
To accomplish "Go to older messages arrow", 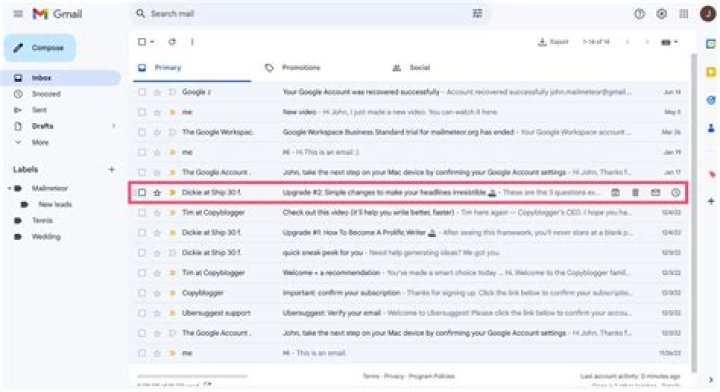I will 647,42.
